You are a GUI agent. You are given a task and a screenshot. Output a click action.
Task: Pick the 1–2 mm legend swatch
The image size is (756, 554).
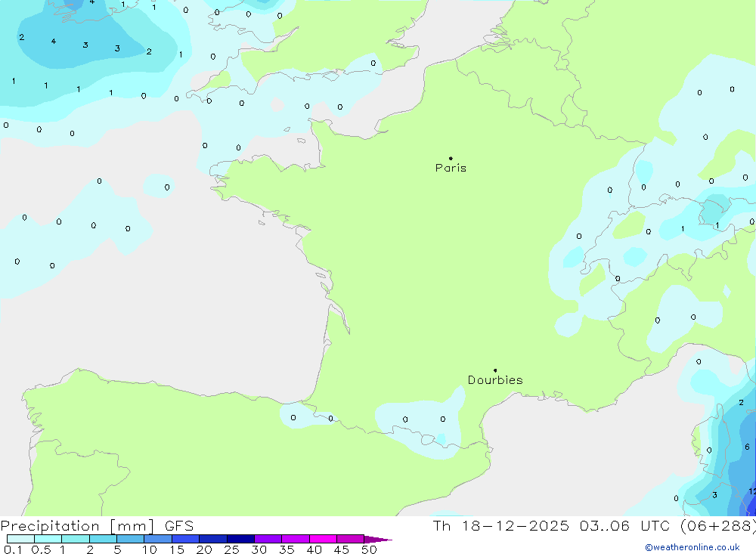tap(75, 539)
